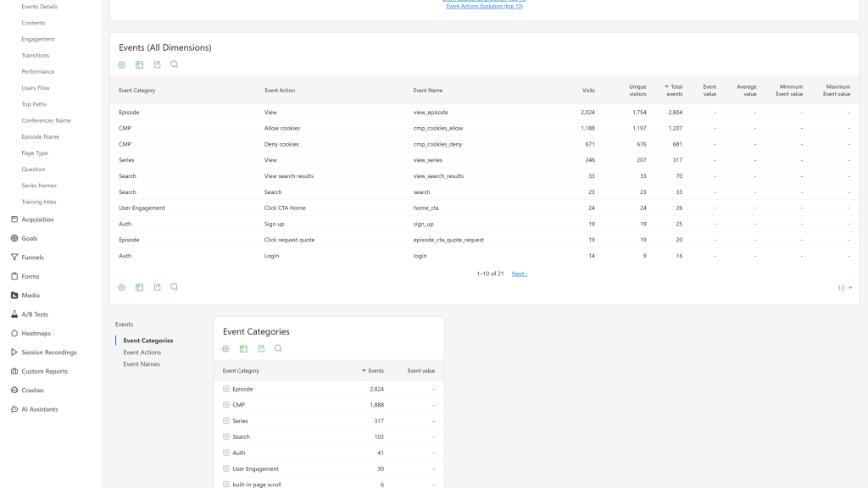The image size is (868, 488).
Task: Expand the Auth category row
Action: coord(225,452)
